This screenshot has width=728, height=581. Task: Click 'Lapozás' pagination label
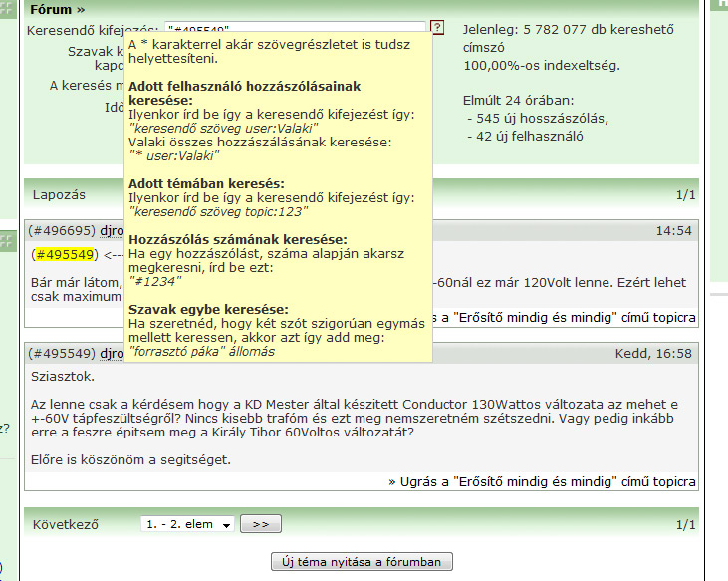click(x=59, y=195)
